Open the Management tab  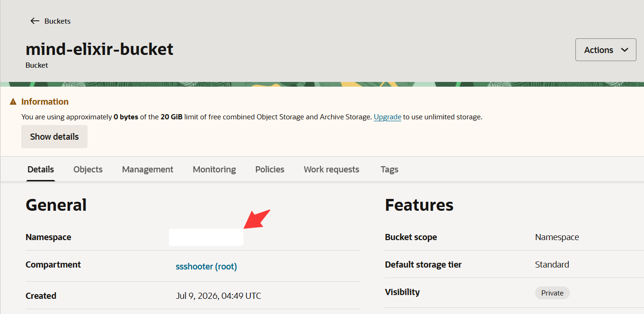(148, 169)
